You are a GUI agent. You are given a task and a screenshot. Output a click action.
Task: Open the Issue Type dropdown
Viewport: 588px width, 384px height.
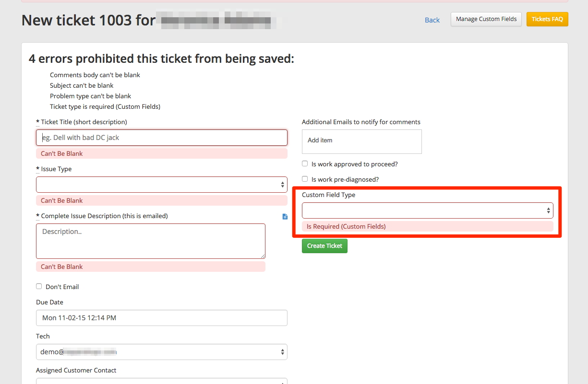[x=161, y=185]
